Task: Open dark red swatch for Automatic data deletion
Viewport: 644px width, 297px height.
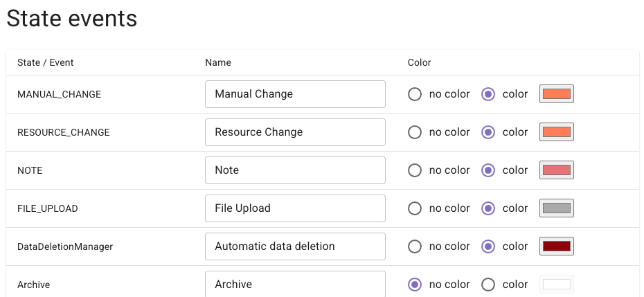Action: tap(557, 246)
